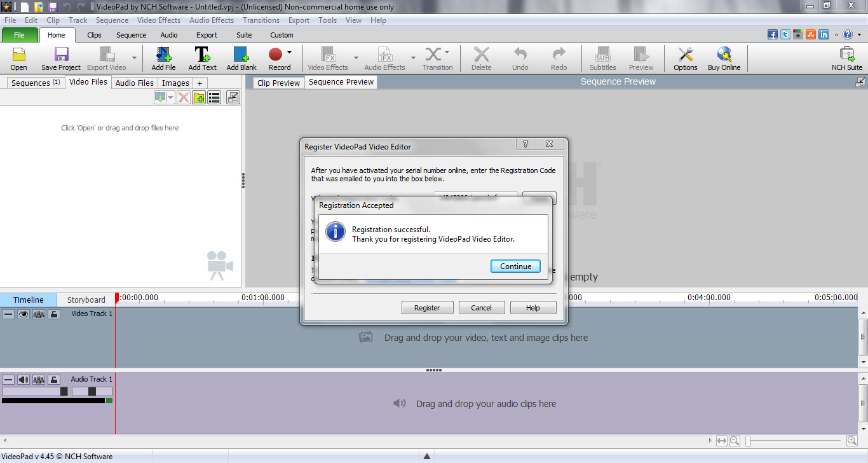Viewport: 868px width, 463px height.
Task: Click the timeline zoom-in magnifier icon
Action: [x=852, y=441]
